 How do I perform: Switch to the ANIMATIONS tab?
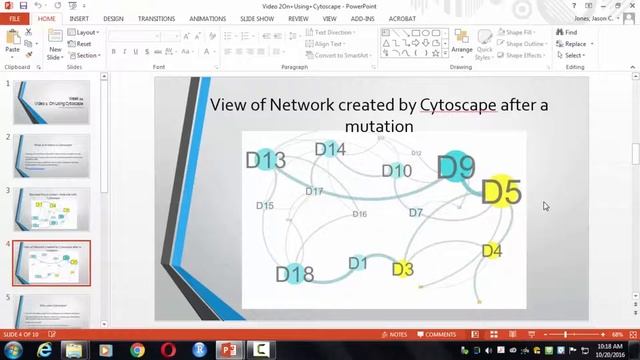207,19
